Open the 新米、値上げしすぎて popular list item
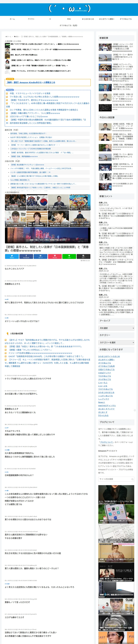Viewport: 138px width, 644px height. [24, 55]
